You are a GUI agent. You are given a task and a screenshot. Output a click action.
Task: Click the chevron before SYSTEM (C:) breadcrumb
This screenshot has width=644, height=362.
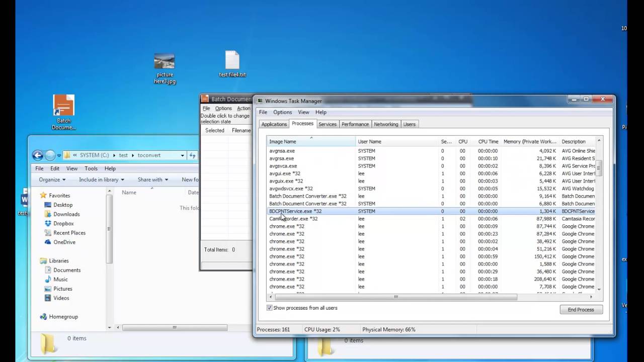tap(75, 155)
